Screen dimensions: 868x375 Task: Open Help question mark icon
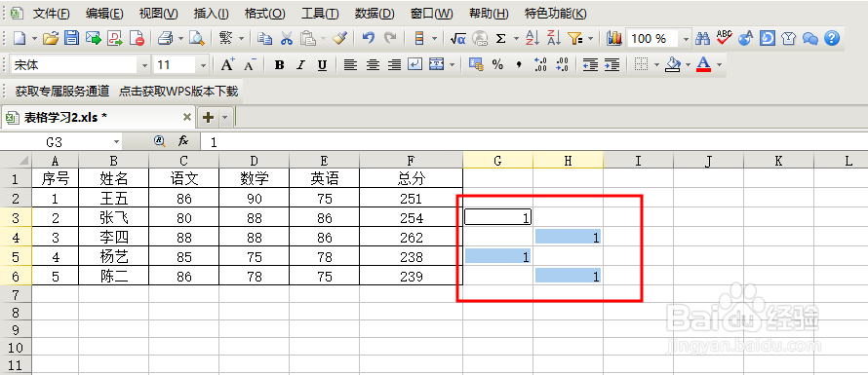832,38
